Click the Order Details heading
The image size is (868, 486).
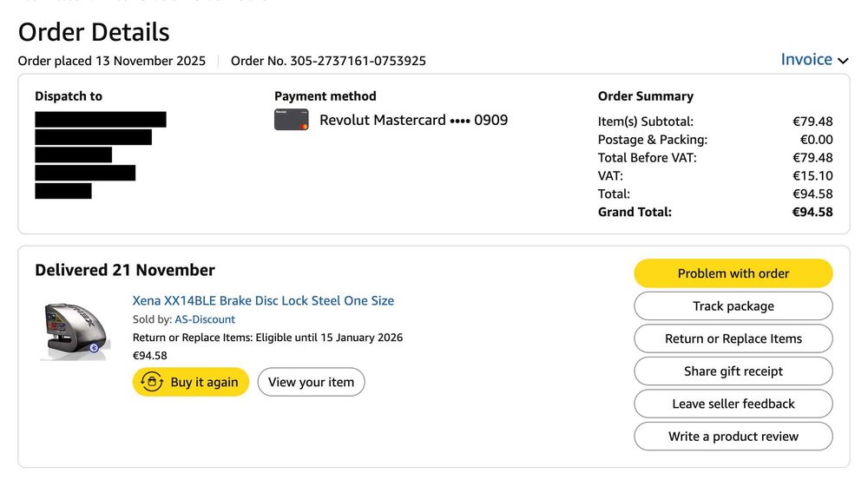tap(94, 32)
